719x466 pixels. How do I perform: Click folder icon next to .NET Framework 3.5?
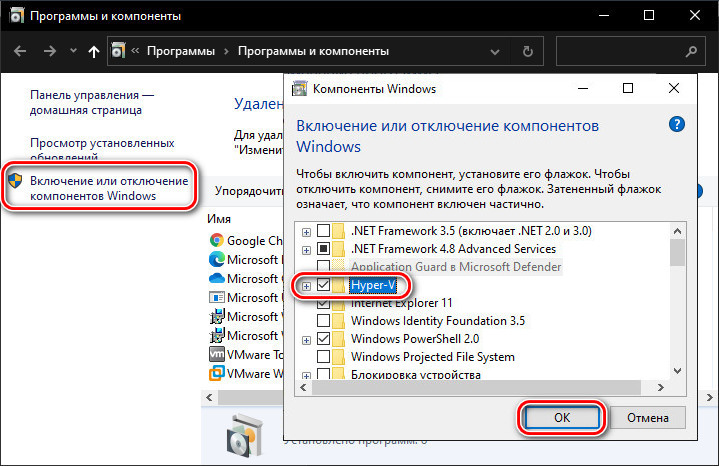point(338,230)
